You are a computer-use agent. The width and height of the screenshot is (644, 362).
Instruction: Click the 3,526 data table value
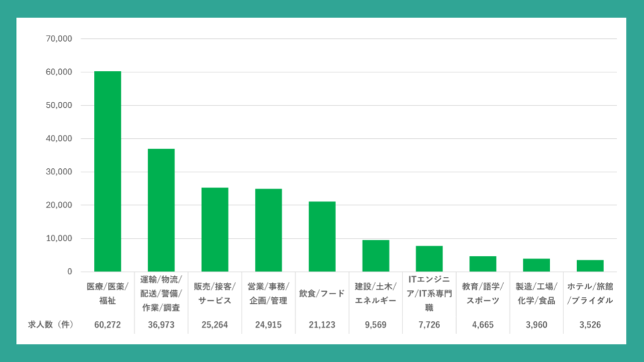[x=590, y=324]
